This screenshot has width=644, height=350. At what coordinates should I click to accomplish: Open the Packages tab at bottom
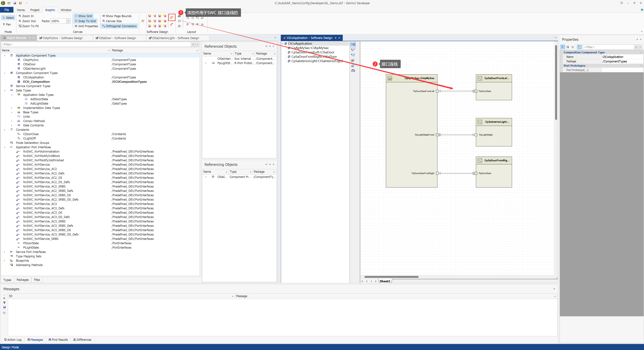[23, 280]
